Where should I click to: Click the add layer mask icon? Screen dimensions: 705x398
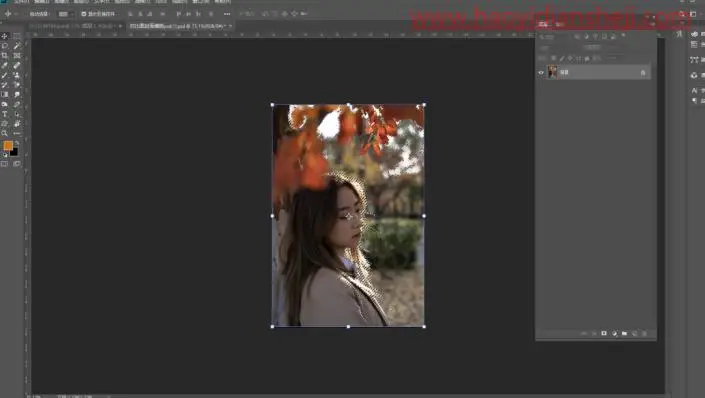tap(604, 334)
